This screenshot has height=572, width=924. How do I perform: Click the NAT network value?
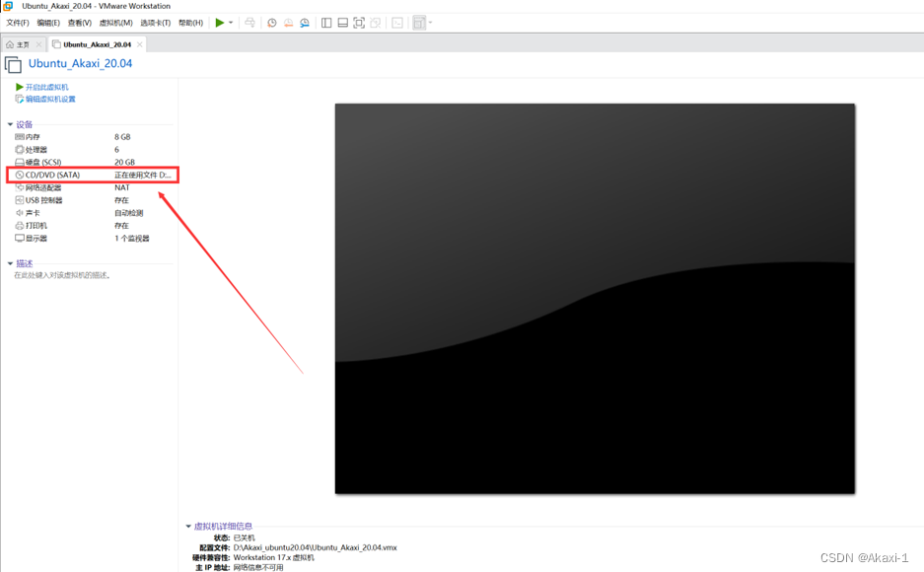point(122,187)
